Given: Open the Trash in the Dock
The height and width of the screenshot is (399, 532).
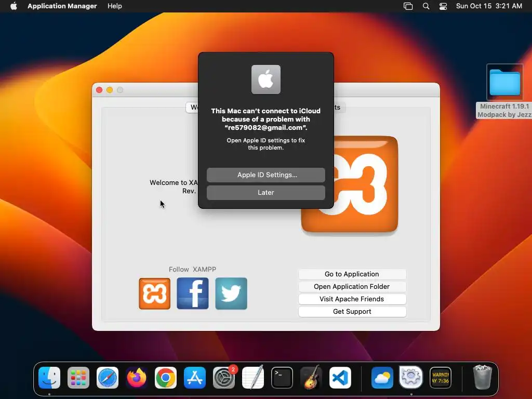Looking at the screenshot, I should 483,377.
